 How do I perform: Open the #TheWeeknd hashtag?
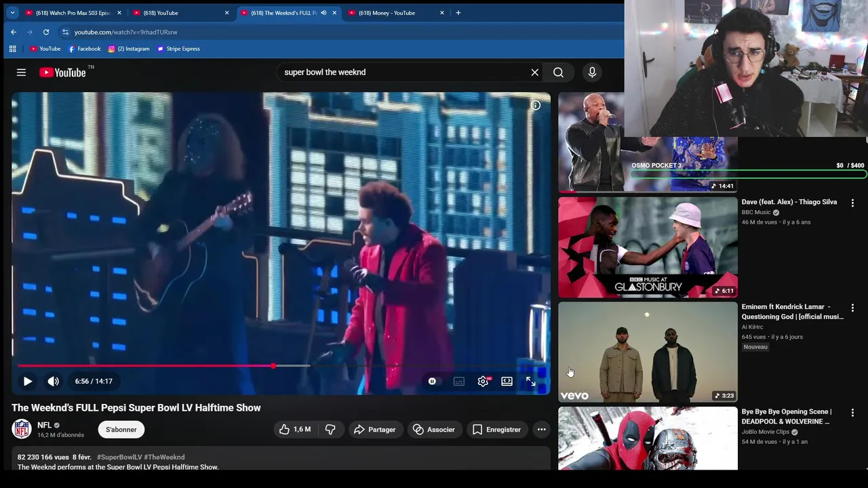coord(164,457)
